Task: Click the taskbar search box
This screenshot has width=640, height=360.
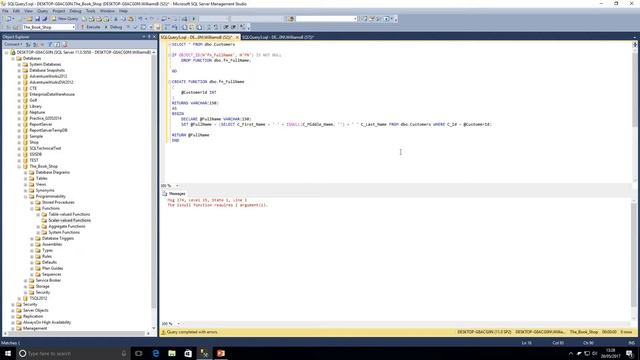Action: 73,353
